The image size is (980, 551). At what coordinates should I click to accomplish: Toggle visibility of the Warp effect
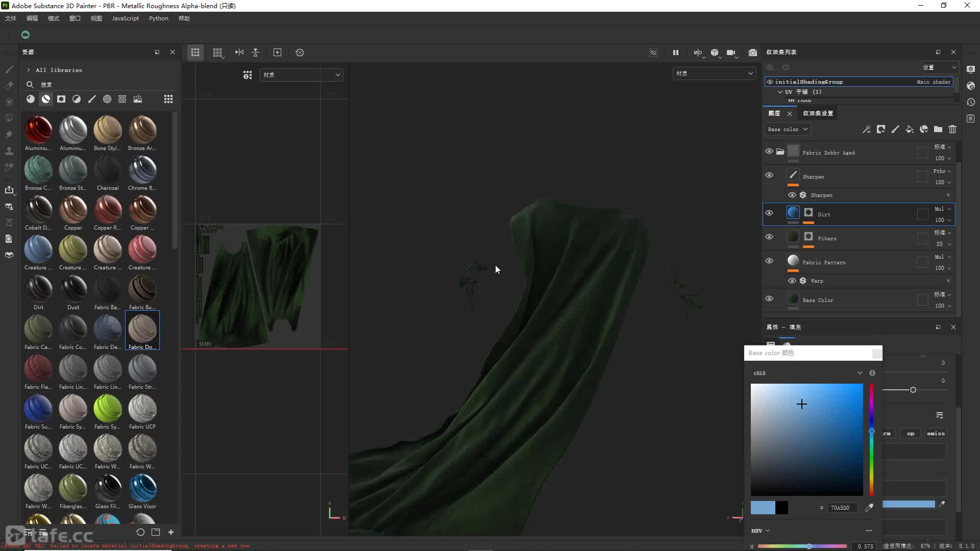click(792, 281)
